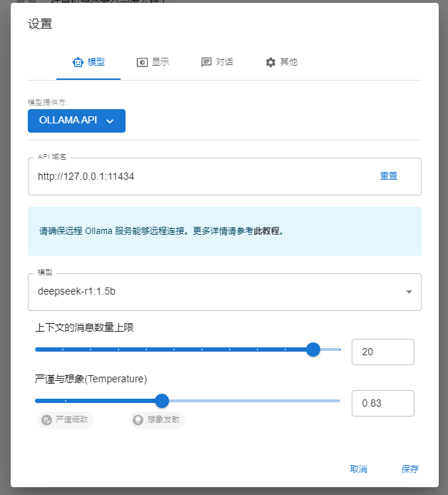Screen dimensions: 448x495
Task: Click 重置 to reset the API host
Action: [x=389, y=176]
